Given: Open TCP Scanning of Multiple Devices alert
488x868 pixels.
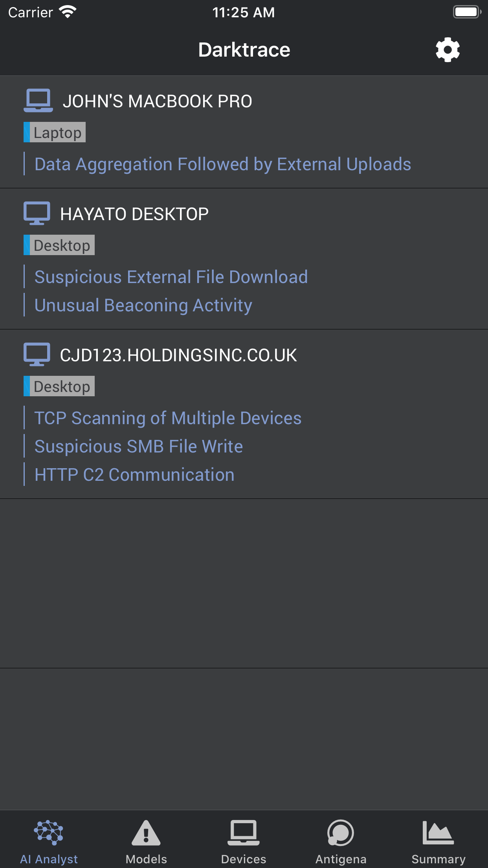Looking at the screenshot, I should point(167,418).
